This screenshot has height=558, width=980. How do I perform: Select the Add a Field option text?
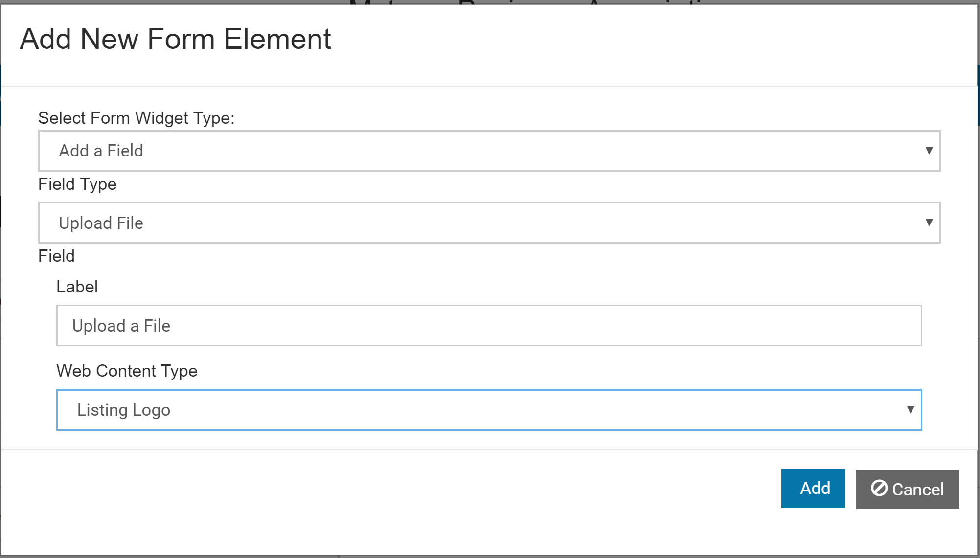[x=101, y=151]
